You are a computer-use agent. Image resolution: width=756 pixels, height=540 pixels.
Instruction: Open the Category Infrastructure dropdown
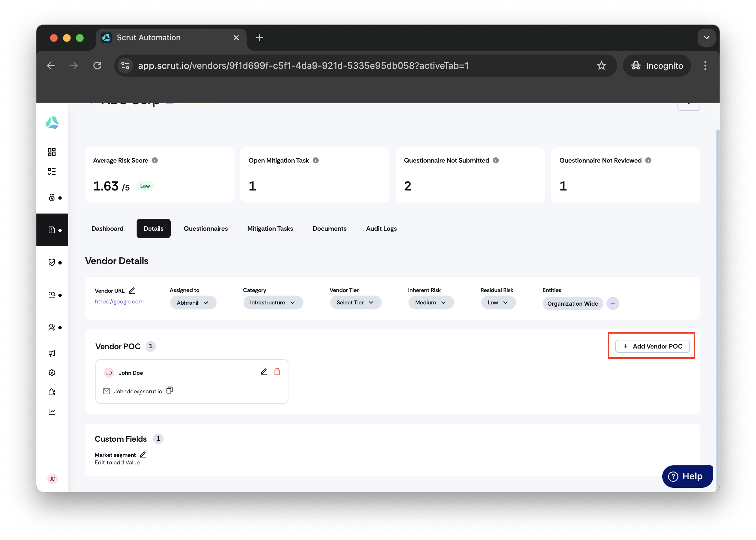pos(273,302)
